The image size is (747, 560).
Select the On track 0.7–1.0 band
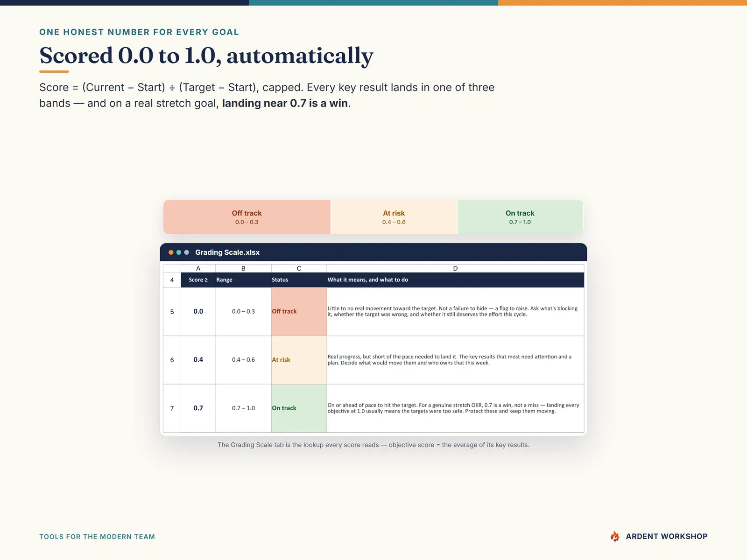[520, 217]
